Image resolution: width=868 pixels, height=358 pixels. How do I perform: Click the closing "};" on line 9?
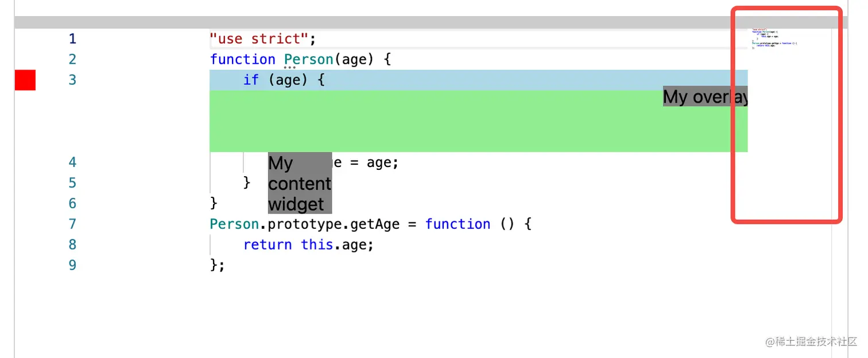(218, 265)
